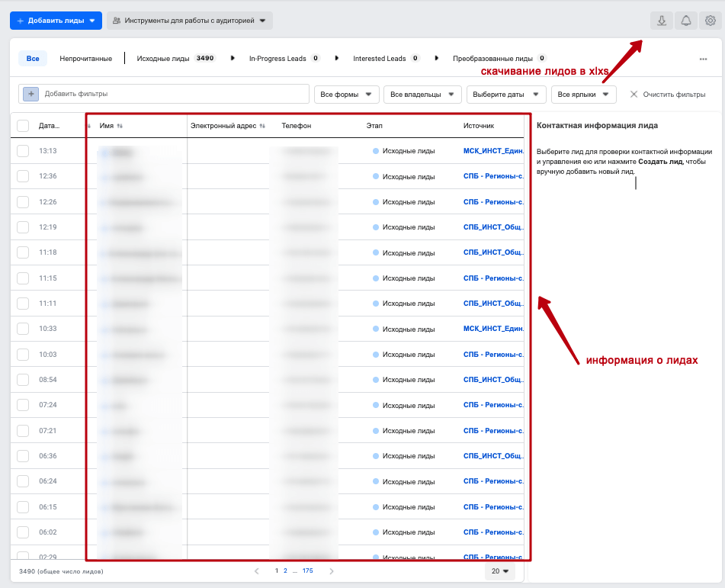This screenshot has width=725, height=588.
Task: Go to previous page arrow
Action: pyautogui.click(x=257, y=570)
